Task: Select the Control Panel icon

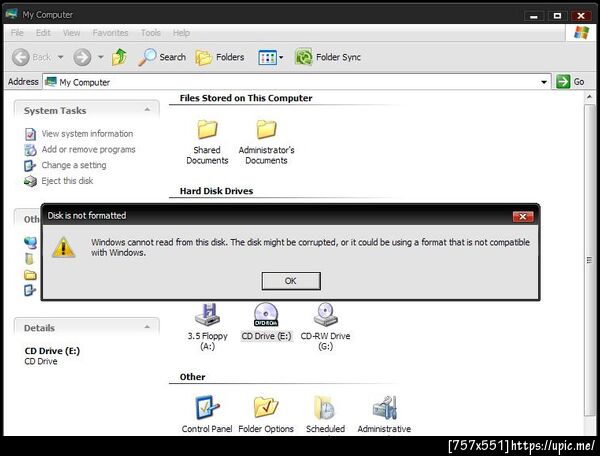Action: [x=207, y=407]
